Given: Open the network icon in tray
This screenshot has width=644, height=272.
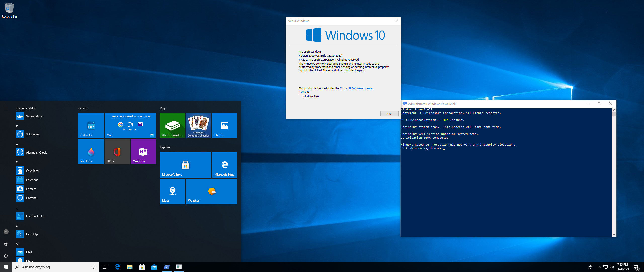Looking at the screenshot, I should click(606, 267).
